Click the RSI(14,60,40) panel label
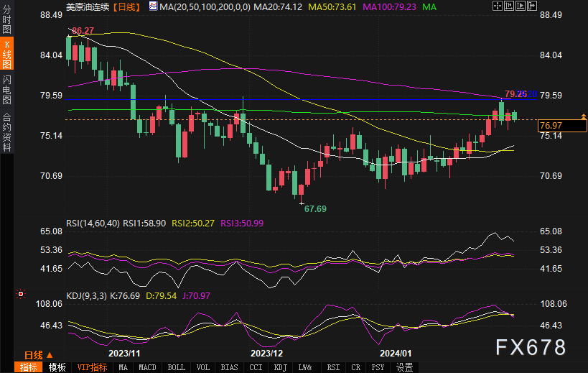This screenshot has height=373, width=588. pos(93,224)
